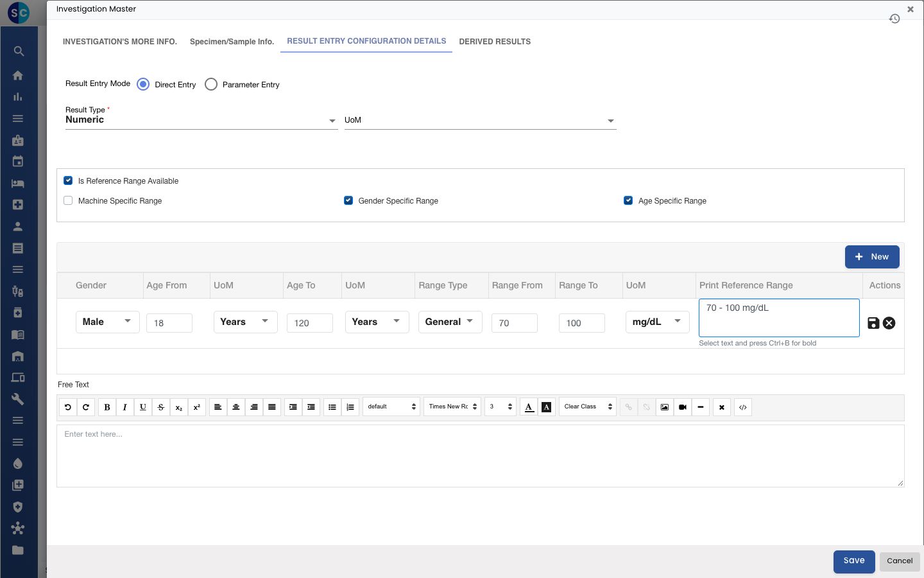Switch to Specimen/Sample Info tab

click(x=232, y=42)
